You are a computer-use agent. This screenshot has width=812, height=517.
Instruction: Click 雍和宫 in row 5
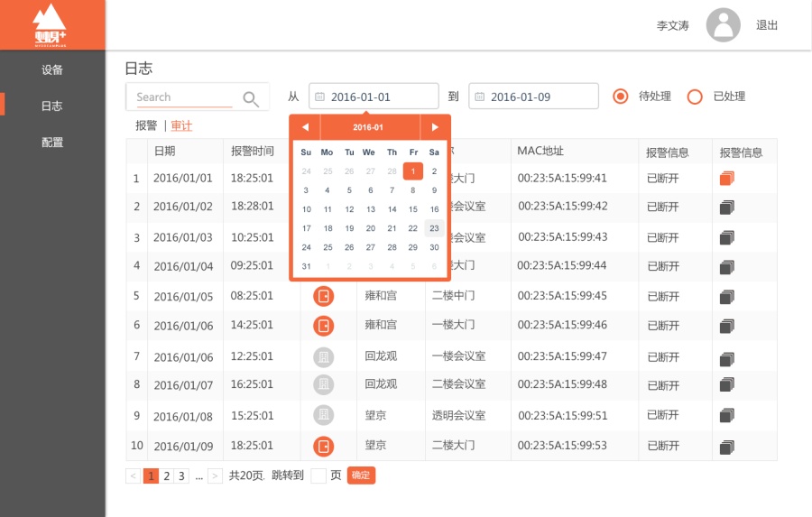[381, 296]
